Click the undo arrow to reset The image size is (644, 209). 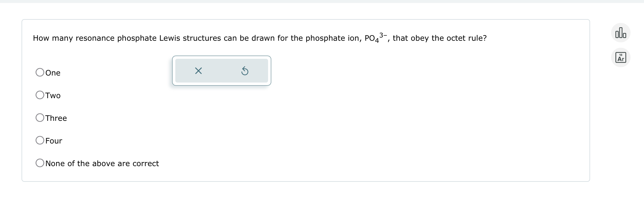pyautogui.click(x=245, y=71)
